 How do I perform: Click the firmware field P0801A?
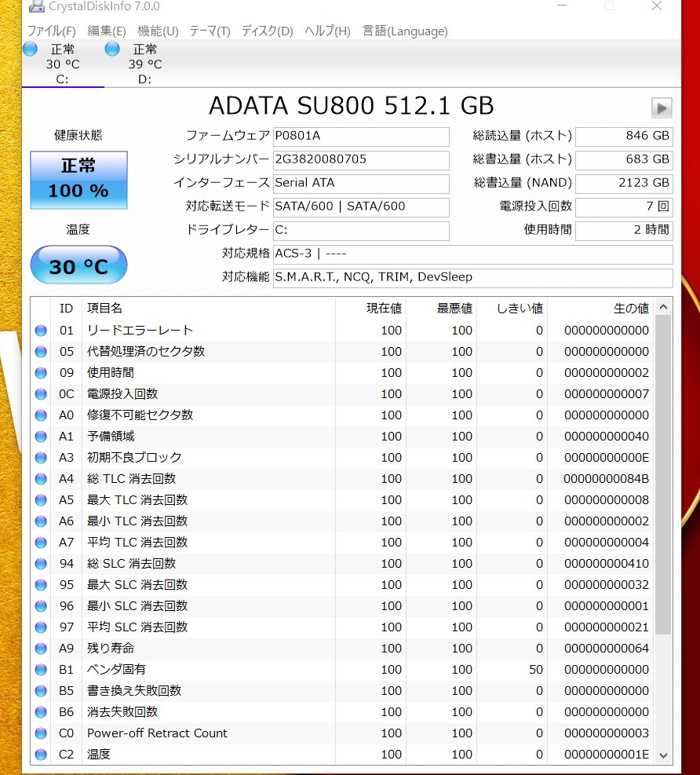[361, 137]
